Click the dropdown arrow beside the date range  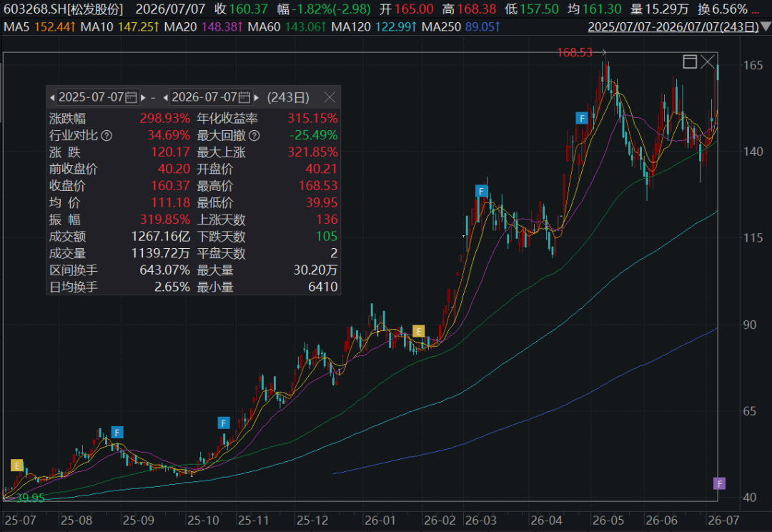point(766,26)
